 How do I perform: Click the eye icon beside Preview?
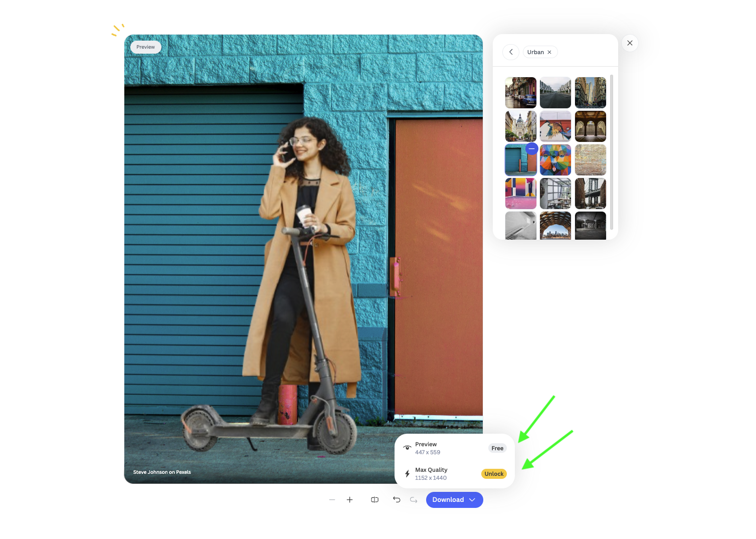[x=407, y=448]
